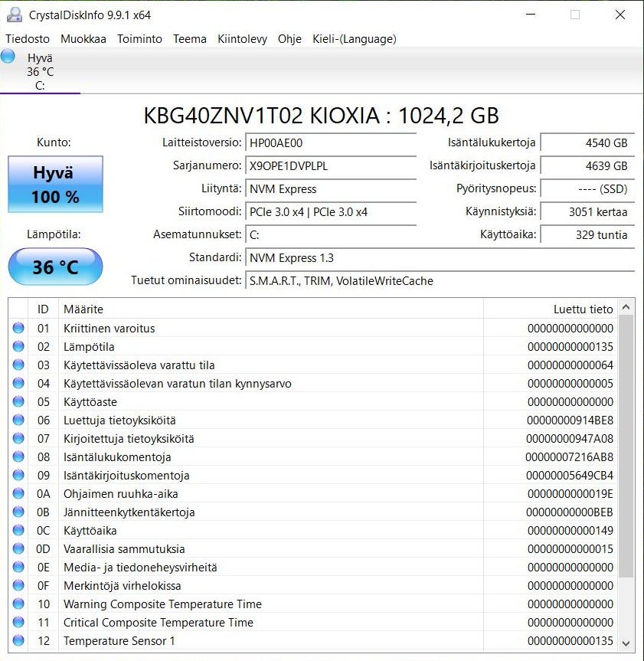Click status orb of Isäntälukukomentoja row
Screen dimensions: 644x661
(x=18, y=456)
